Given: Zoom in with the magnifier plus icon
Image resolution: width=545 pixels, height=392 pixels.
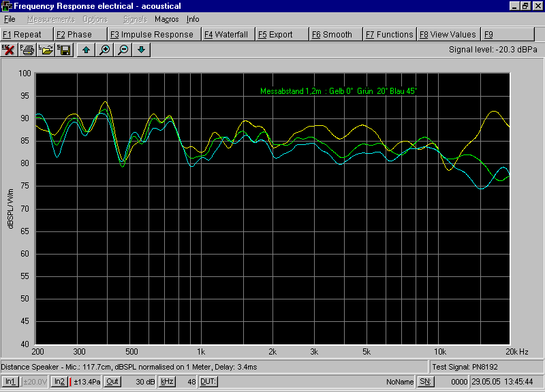Looking at the screenshot, I should (x=104, y=50).
